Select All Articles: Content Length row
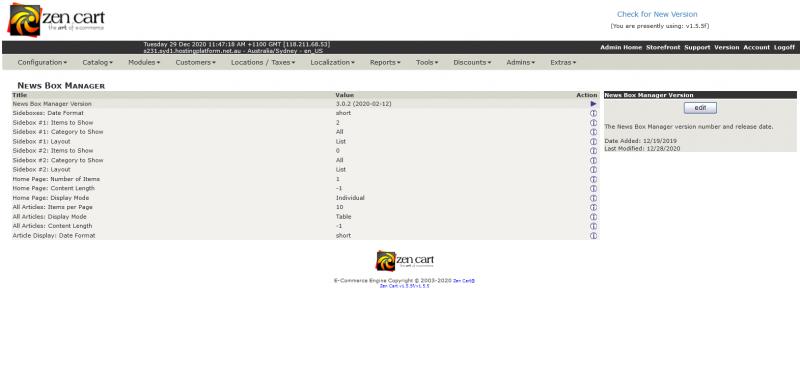Screen dimensions: 800x385 [x=305, y=226]
